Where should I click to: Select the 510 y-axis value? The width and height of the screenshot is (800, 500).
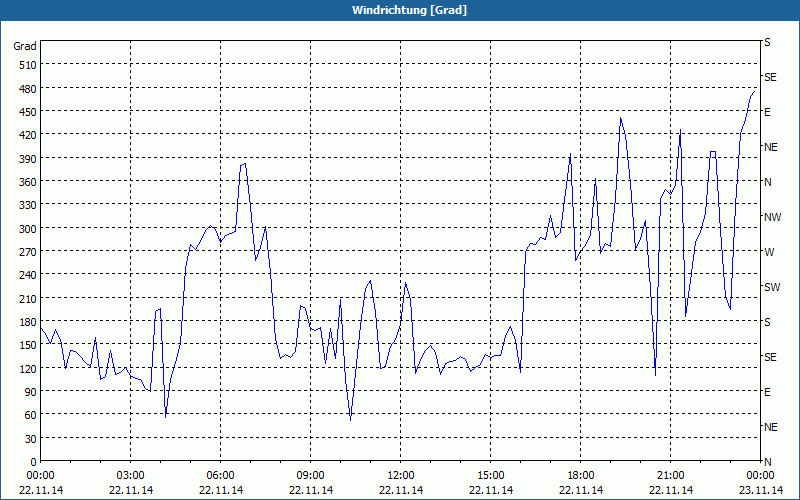tap(29, 65)
